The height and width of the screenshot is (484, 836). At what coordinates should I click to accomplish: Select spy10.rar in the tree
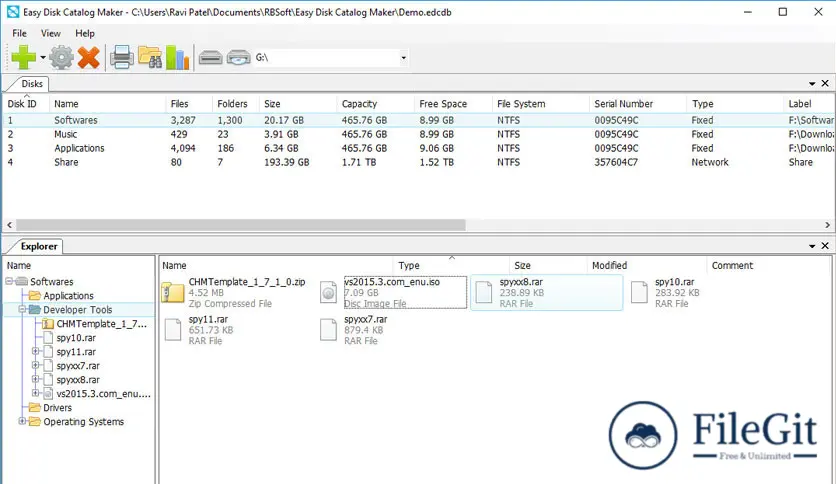(76, 338)
